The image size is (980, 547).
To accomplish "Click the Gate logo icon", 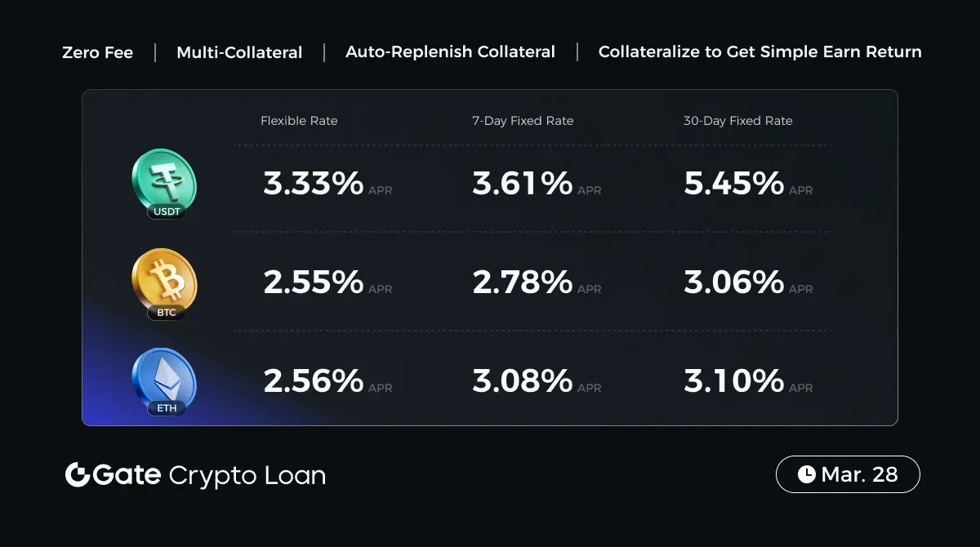I will click(77, 475).
